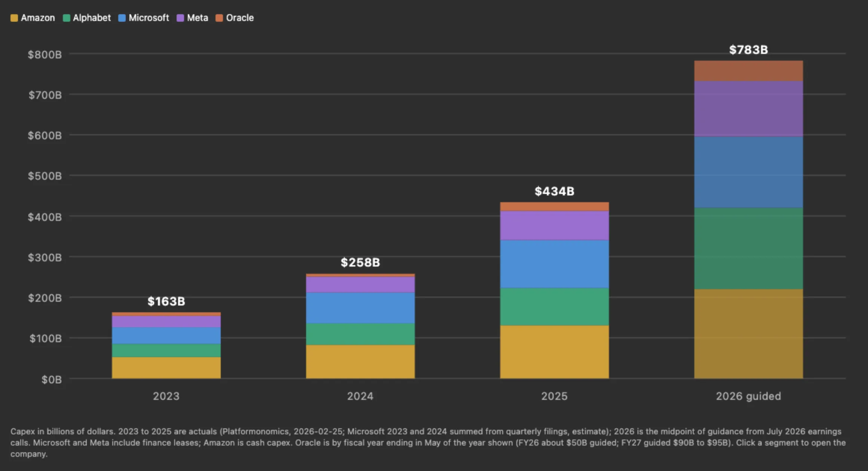
Task: Click the Microsoft legend color swatch
Action: coord(122,18)
